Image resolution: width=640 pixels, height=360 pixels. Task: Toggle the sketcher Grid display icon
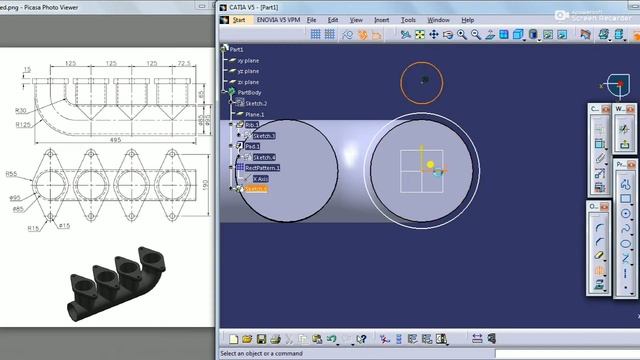pos(315,35)
